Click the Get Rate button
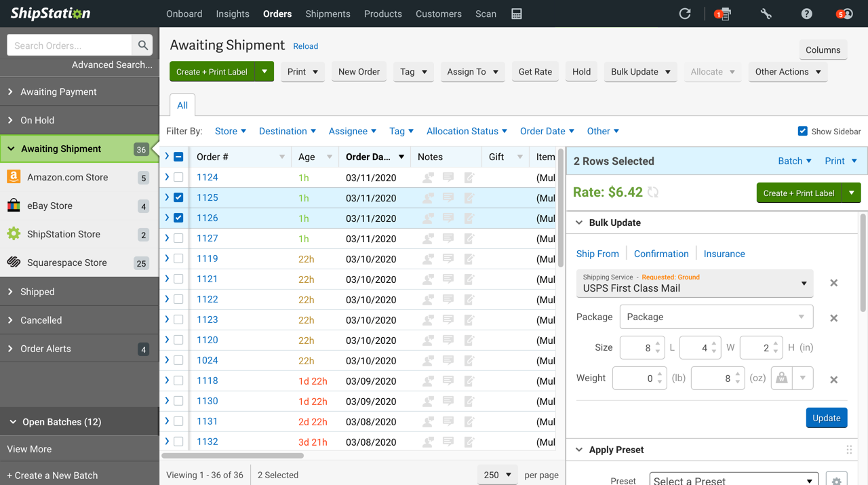 (x=535, y=71)
